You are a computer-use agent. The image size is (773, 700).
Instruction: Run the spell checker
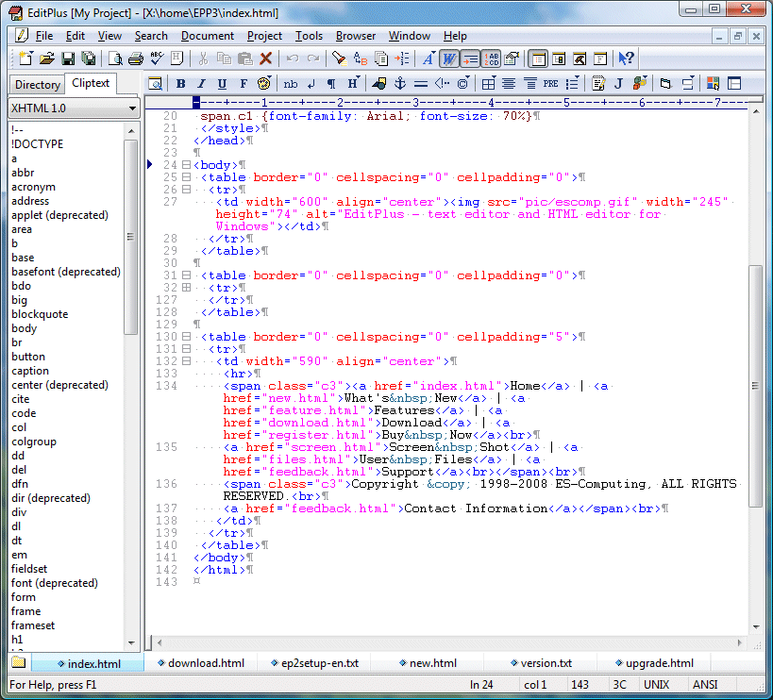[x=154, y=58]
